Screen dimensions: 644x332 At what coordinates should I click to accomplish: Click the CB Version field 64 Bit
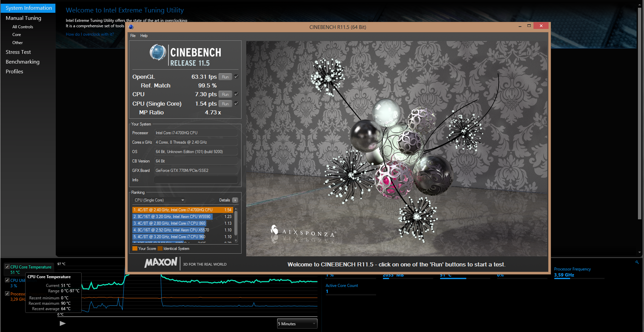click(196, 161)
